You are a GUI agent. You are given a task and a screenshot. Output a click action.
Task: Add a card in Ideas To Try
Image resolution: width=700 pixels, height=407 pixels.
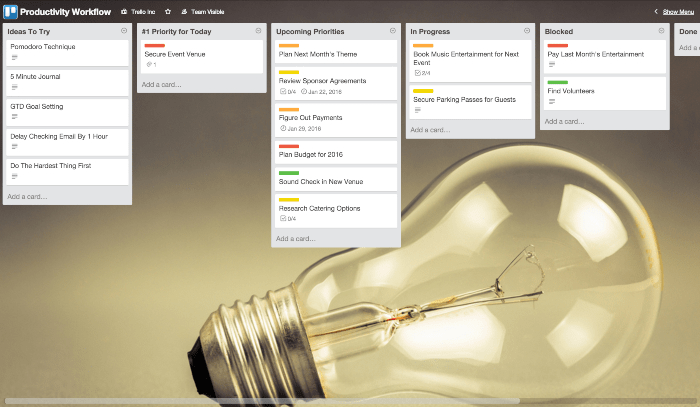[x=27, y=196]
